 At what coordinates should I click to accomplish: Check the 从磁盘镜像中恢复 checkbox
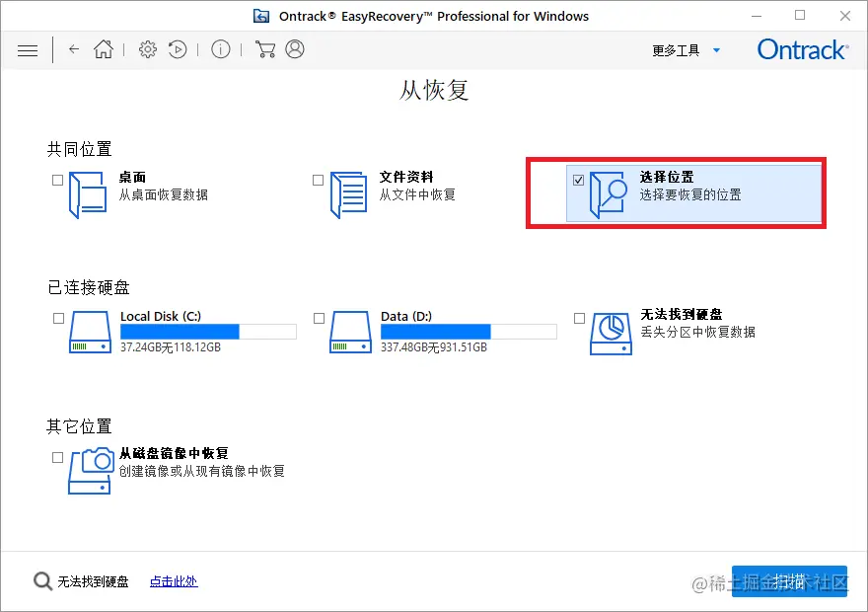pos(57,457)
